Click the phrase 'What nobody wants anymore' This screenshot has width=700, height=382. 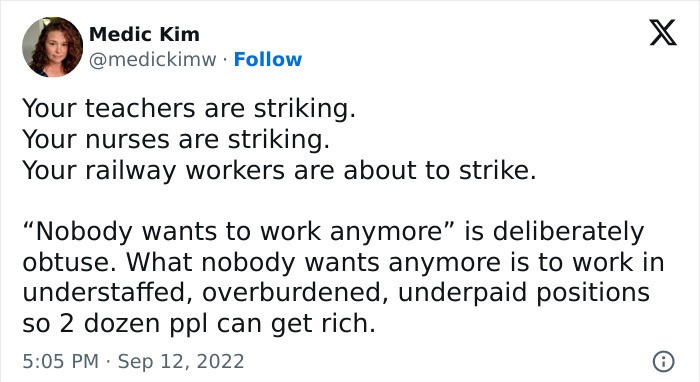pos(313,262)
